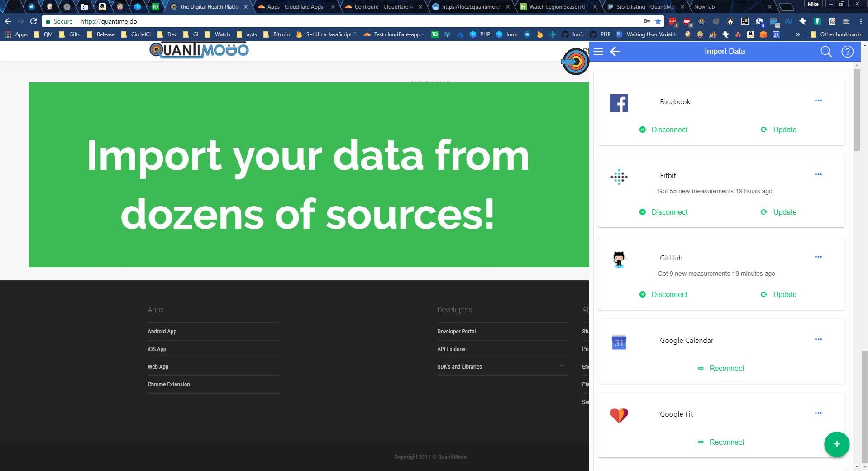The image size is (868, 471).
Task: Open GitHub card's three-dot options menu
Action: [818, 257]
